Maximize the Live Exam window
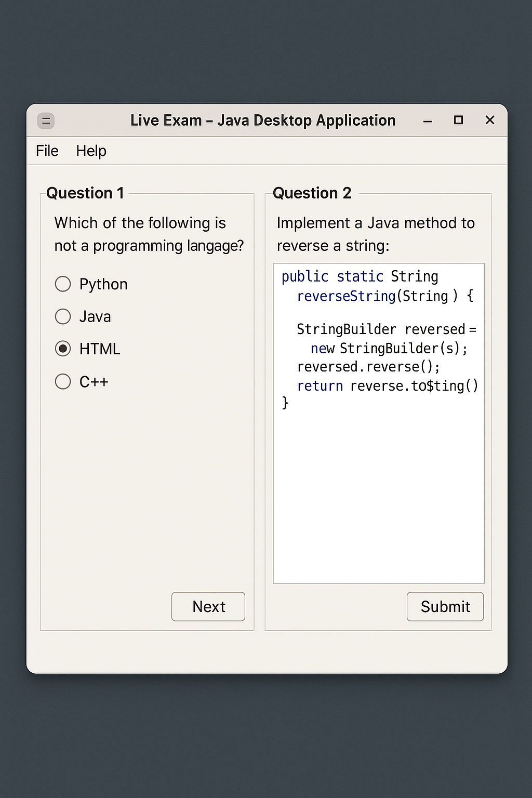This screenshot has width=532, height=798. (x=458, y=120)
